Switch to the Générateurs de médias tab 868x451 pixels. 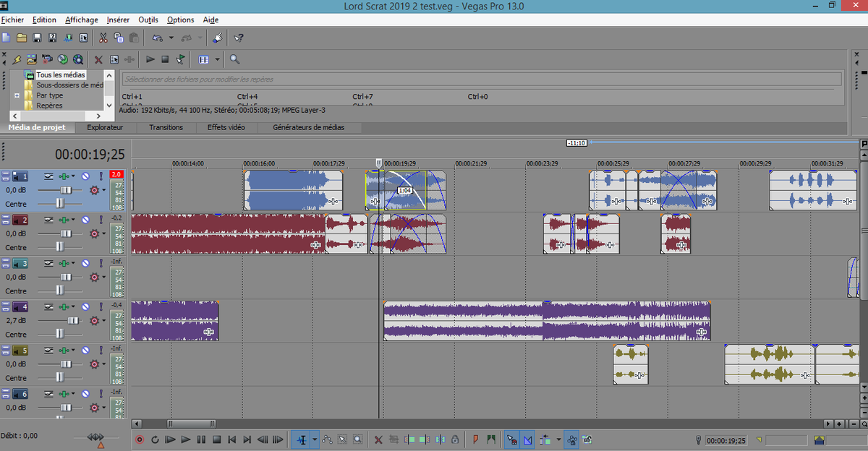click(309, 127)
